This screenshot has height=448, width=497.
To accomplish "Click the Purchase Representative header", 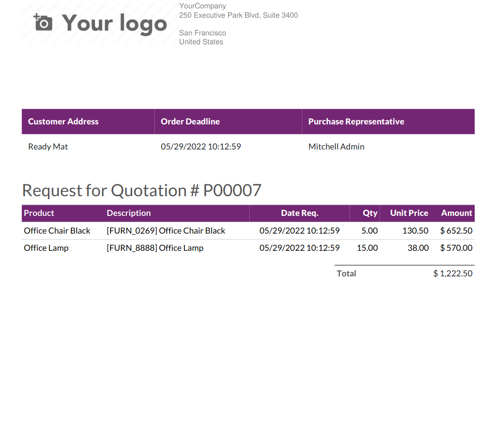I will click(356, 121).
